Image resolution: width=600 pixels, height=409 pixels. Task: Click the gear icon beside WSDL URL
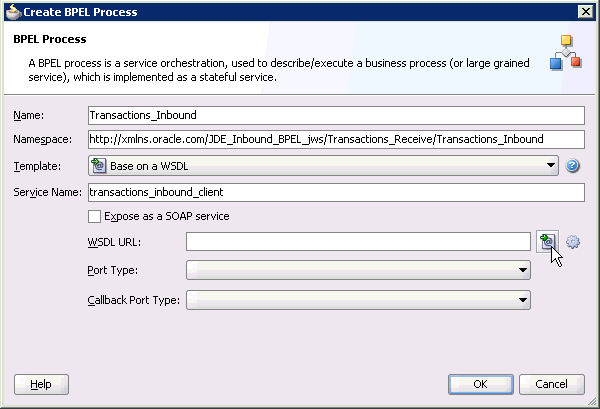click(x=573, y=242)
